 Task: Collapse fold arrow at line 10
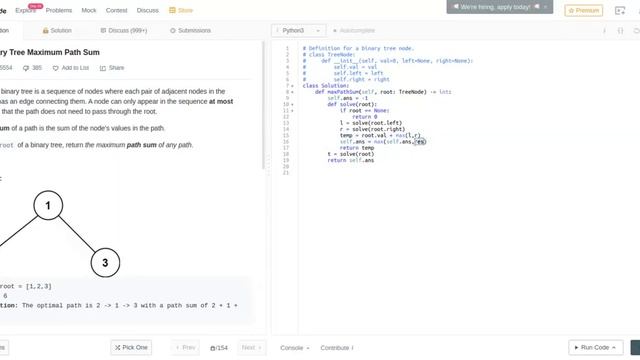[292, 104]
